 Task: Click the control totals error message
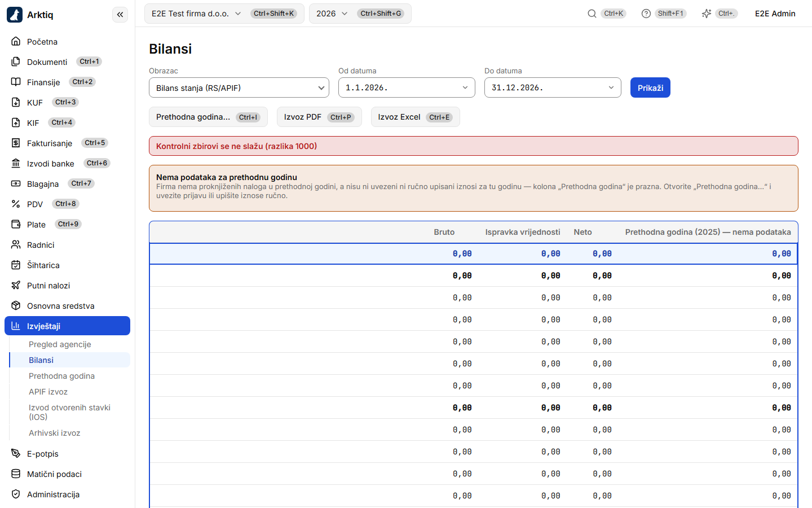point(474,146)
